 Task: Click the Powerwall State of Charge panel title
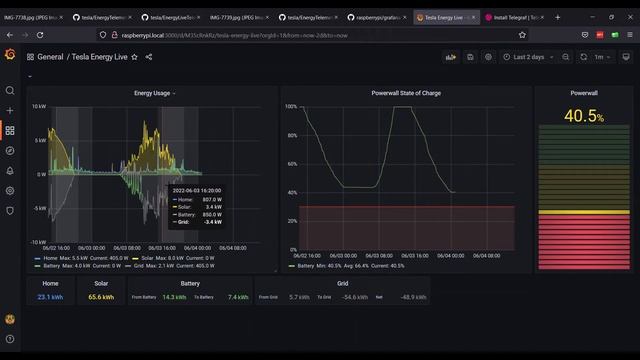[x=406, y=93]
